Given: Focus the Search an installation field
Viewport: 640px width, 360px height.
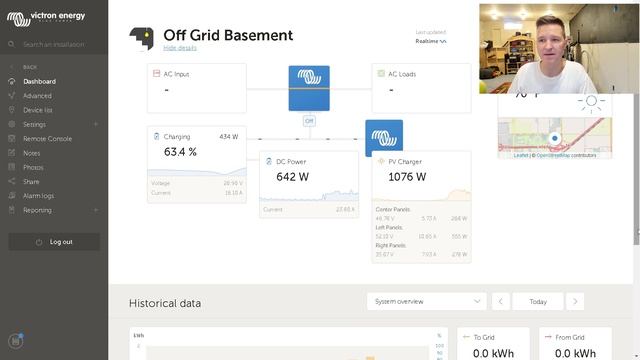Looking at the screenshot, I should pos(54,44).
